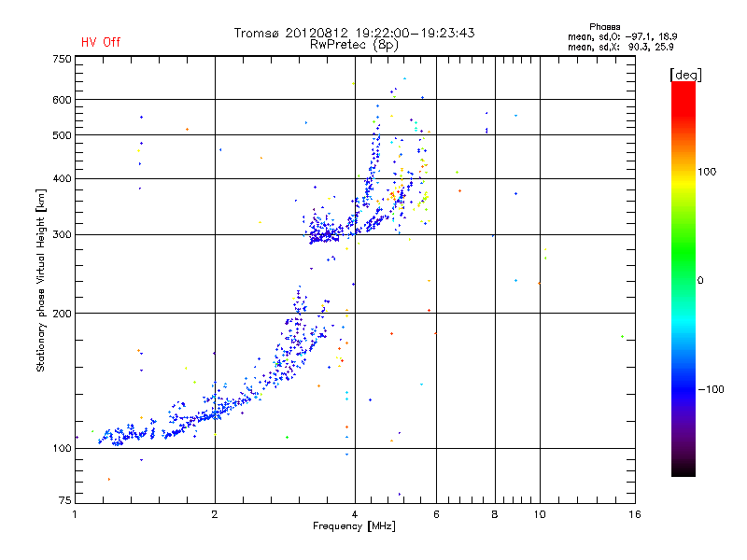Viewport: 747px width, 560px height.
Task: Click the black bottom end of the colorbar
Action: (684, 469)
